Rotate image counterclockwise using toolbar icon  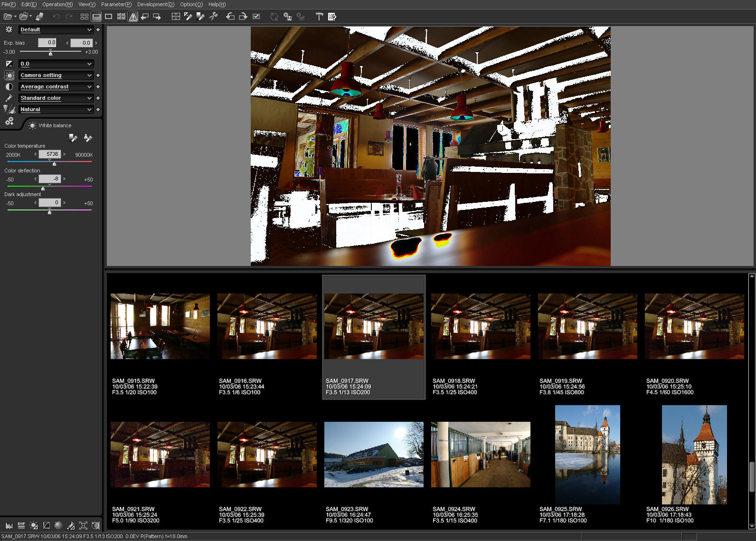[x=230, y=17]
